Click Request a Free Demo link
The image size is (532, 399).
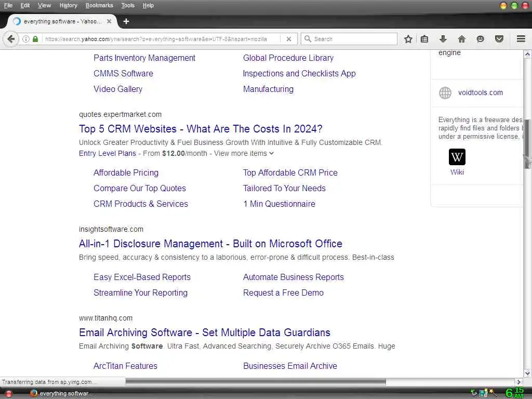pyautogui.click(x=283, y=293)
